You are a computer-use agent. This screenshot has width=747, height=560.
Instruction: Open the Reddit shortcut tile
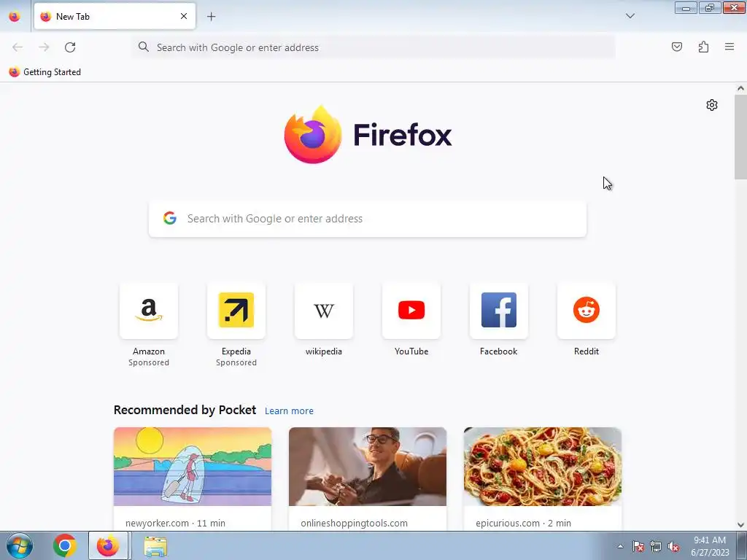[587, 311]
